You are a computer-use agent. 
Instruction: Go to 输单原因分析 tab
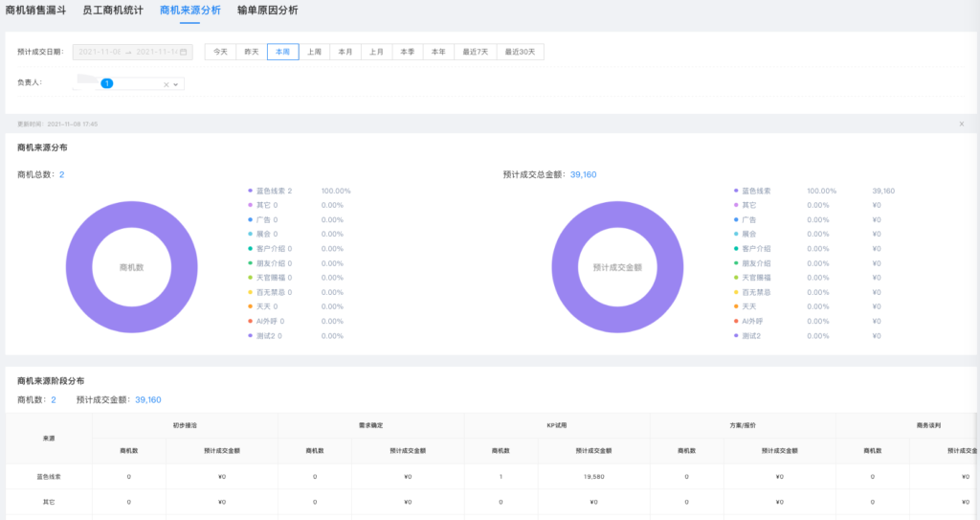[267, 11]
